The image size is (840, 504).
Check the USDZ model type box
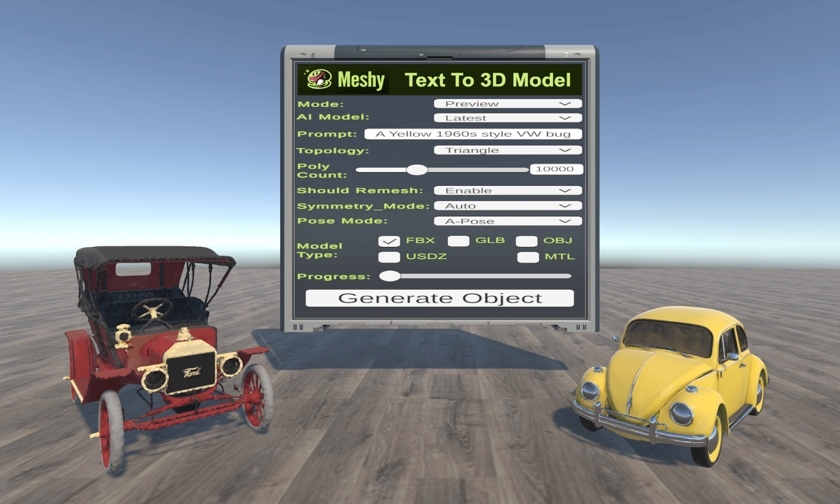point(389,257)
